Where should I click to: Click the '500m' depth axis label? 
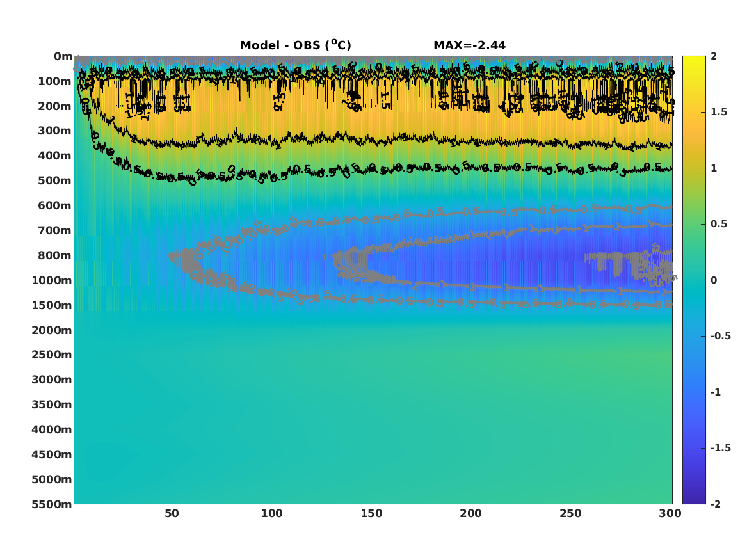(55, 181)
